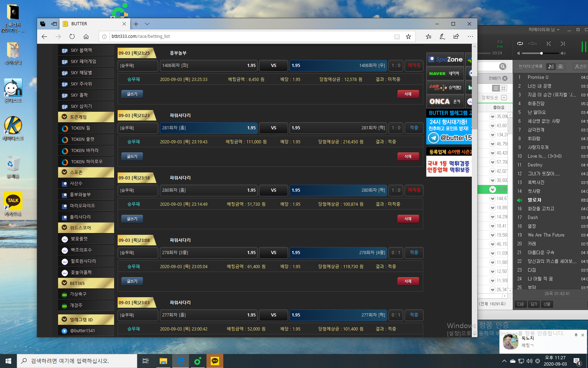Skip to the next track
This screenshot has height=368, width=588.
pos(562,44)
